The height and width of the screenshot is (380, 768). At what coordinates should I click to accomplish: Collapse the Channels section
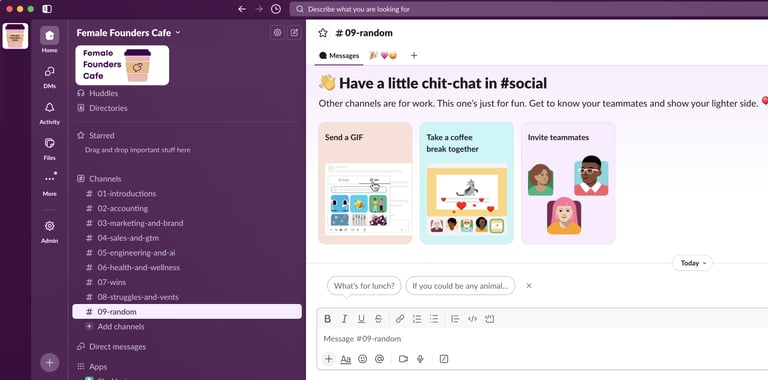(105, 179)
